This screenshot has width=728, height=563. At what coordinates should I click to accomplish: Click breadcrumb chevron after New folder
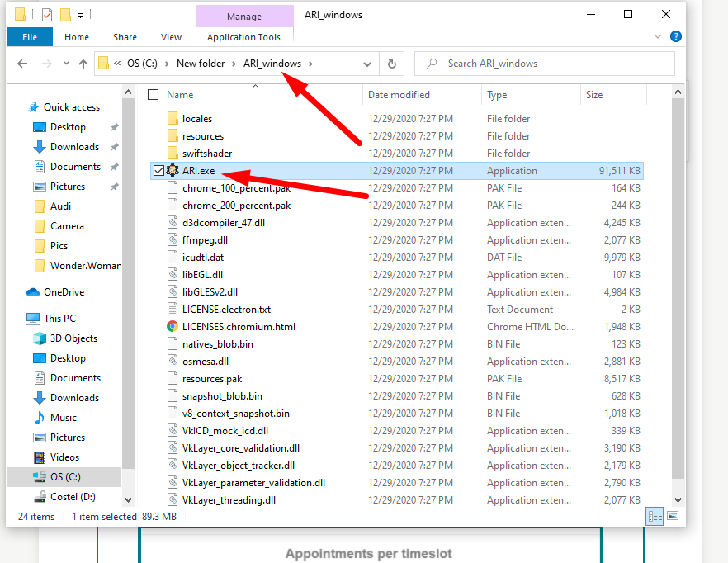234,64
